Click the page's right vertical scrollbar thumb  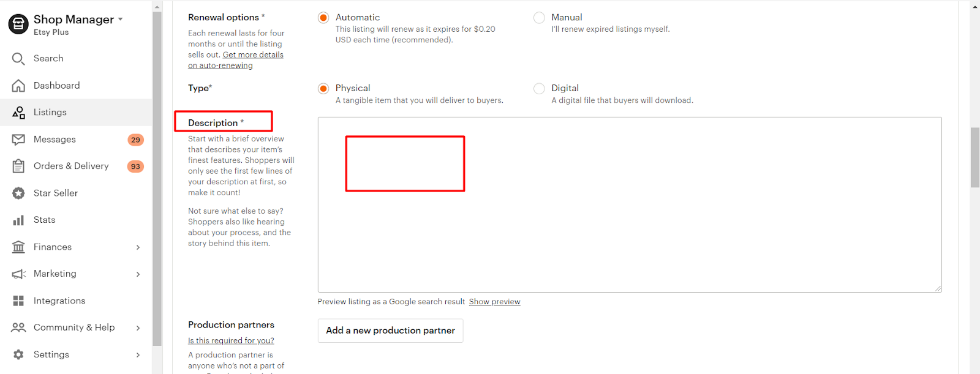point(975,157)
